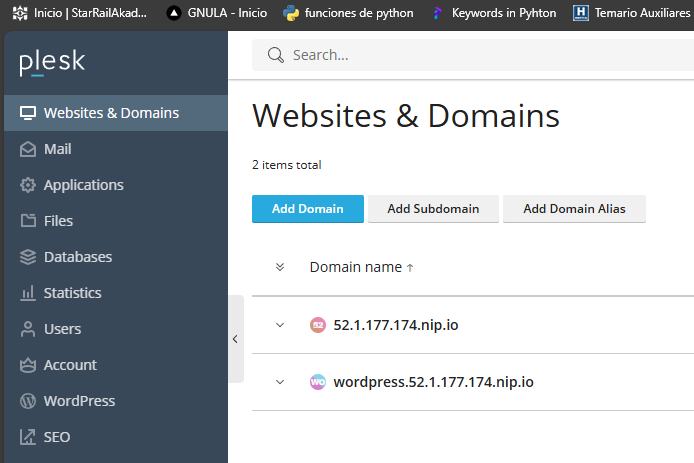Expand the wordpress.52.1.177.174.nip.io row
The image size is (694, 463).
tap(280, 382)
